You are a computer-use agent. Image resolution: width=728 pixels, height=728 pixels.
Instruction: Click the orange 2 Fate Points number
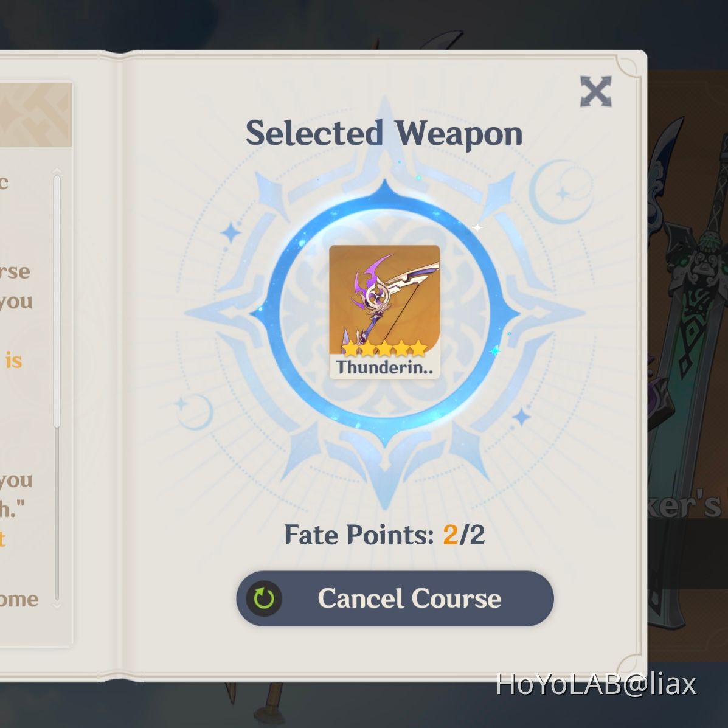tap(450, 535)
